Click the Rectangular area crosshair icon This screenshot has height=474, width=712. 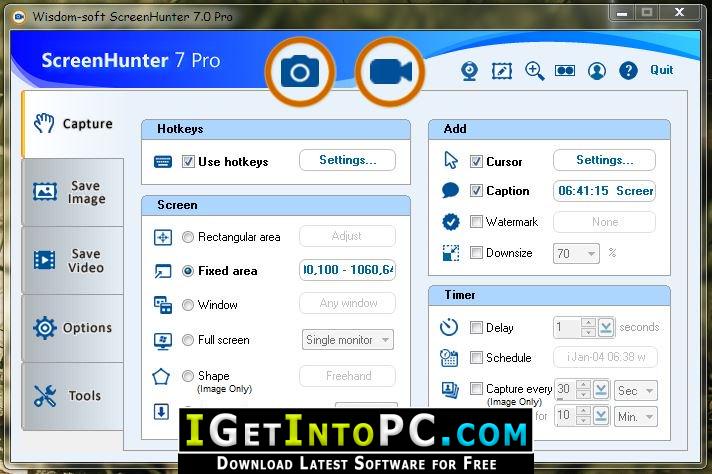(163, 237)
